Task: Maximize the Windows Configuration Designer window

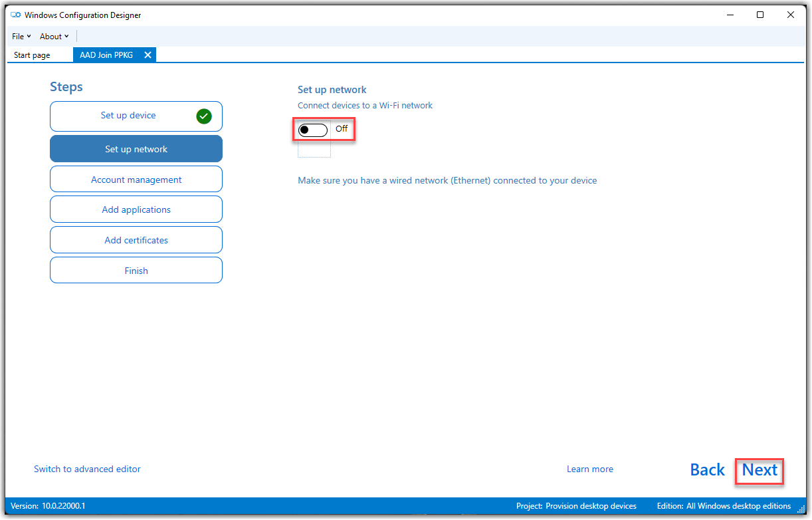Action: point(760,15)
